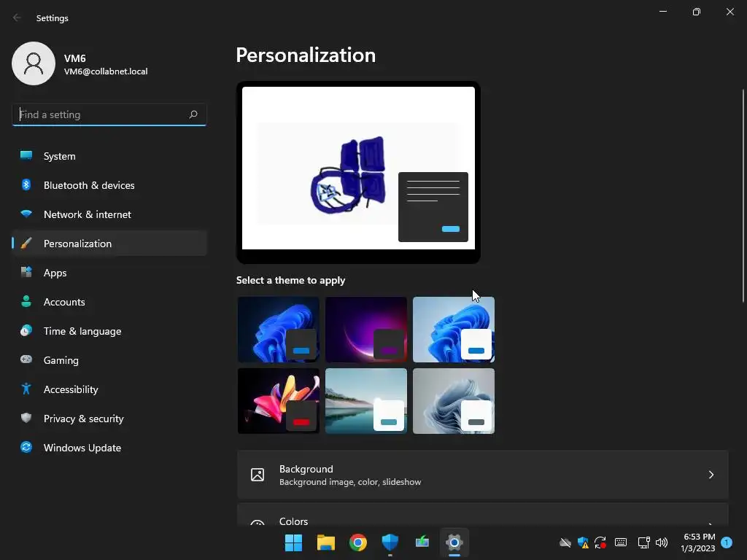
Task: Open the Colors settings row
Action: [483, 514]
